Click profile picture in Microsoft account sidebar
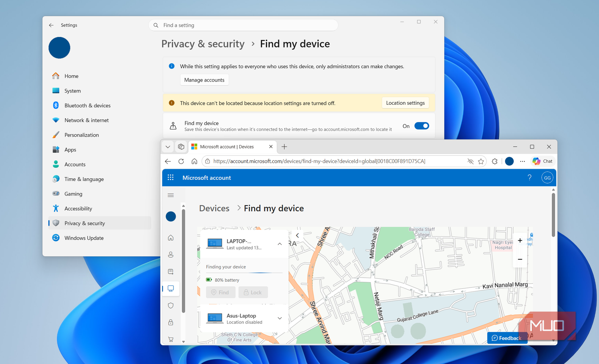 [171, 216]
